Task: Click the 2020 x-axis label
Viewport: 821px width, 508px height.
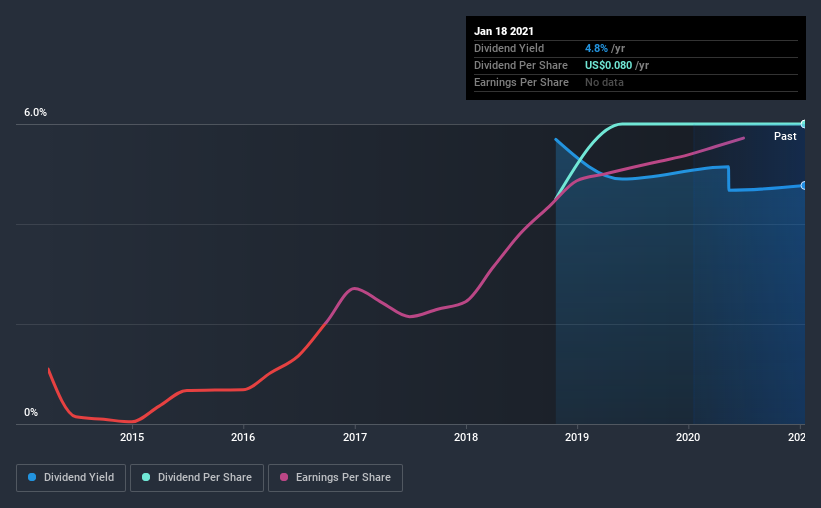Action: [x=688, y=437]
